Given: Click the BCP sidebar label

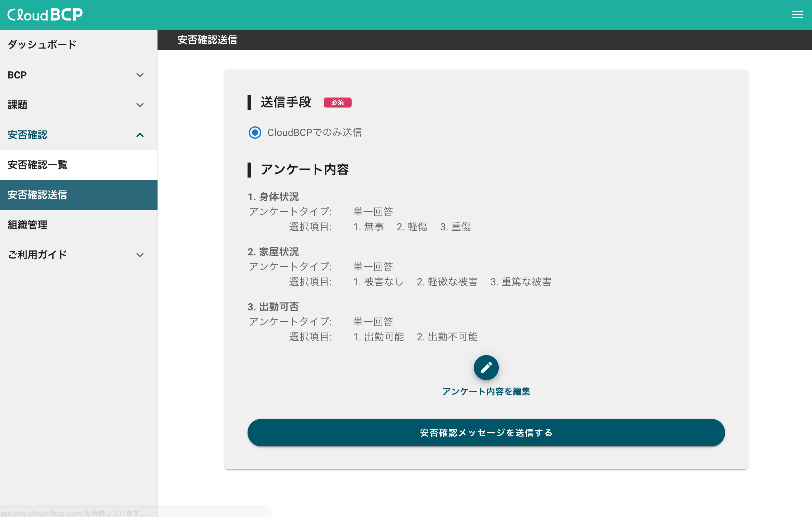Looking at the screenshot, I should [x=17, y=75].
